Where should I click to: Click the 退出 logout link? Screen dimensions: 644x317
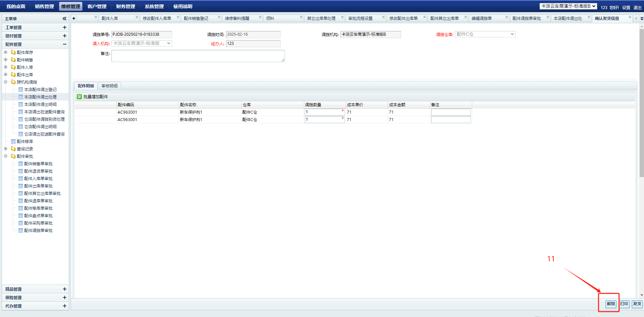pos(637,7)
